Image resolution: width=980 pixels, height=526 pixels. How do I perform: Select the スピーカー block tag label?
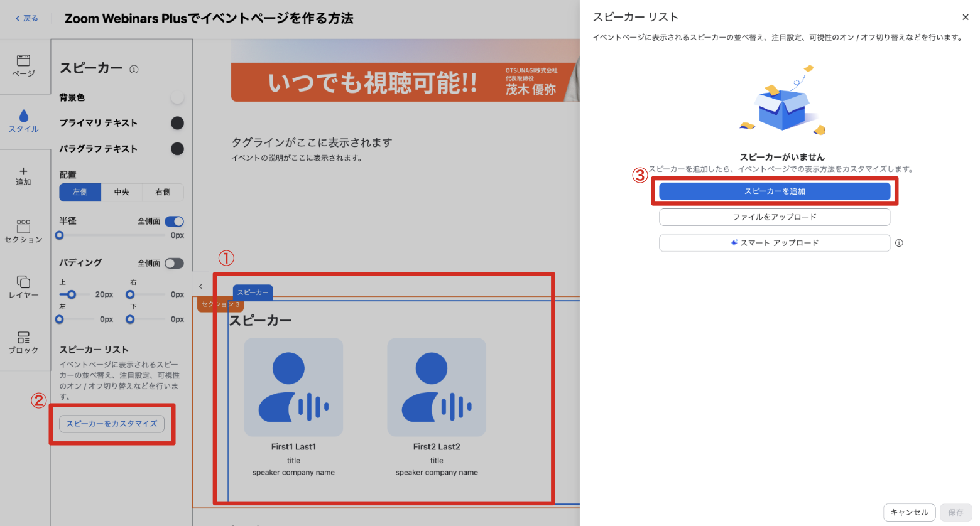pos(253,293)
